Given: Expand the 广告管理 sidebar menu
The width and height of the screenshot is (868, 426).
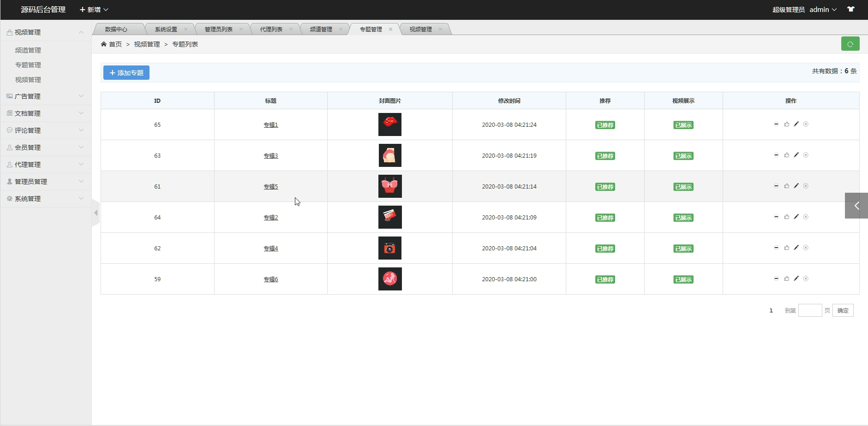Looking at the screenshot, I should click(45, 96).
